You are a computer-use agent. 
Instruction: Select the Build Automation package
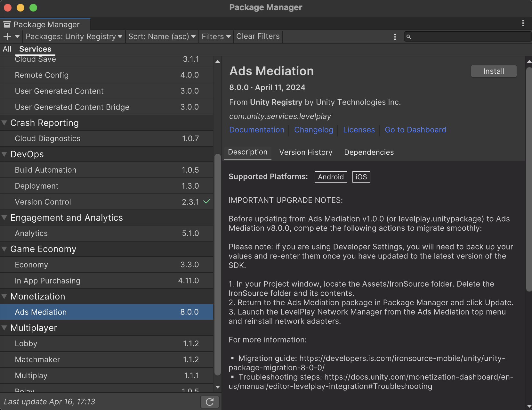point(107,170)
